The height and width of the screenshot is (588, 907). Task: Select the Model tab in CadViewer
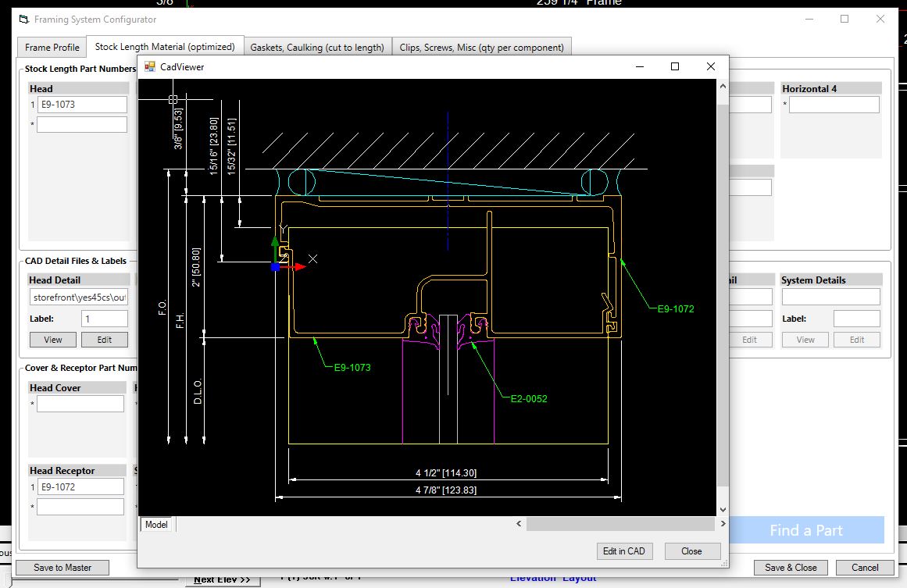click(x=156, y=525)
